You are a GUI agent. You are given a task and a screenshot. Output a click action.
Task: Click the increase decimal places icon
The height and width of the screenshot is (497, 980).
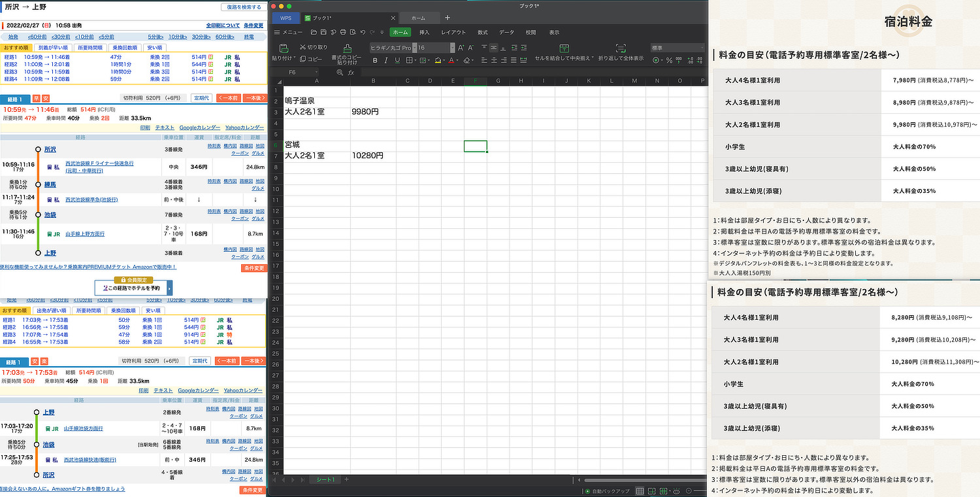coord(691,60)
